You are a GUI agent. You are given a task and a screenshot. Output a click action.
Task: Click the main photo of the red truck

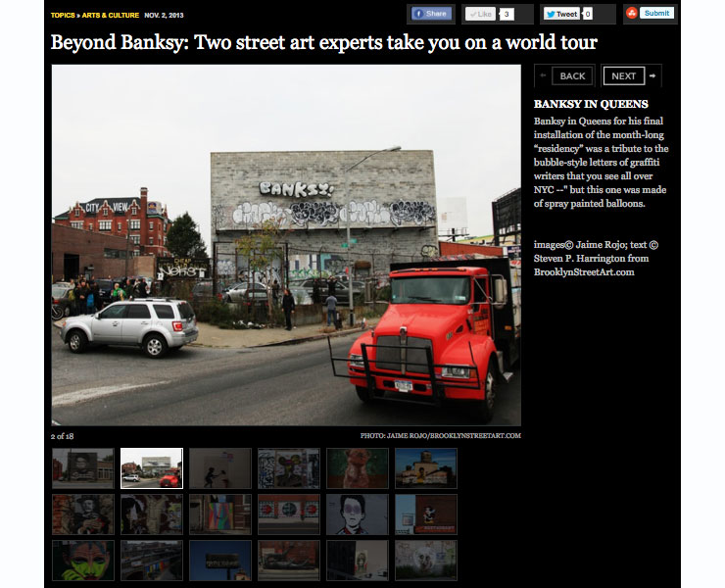pos(286,245)
